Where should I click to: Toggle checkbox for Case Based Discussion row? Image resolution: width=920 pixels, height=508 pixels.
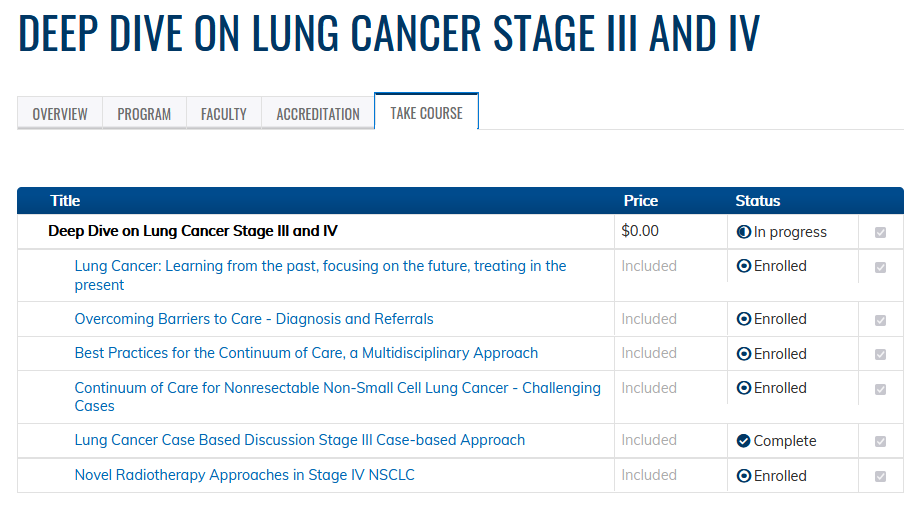click(880, 442)
